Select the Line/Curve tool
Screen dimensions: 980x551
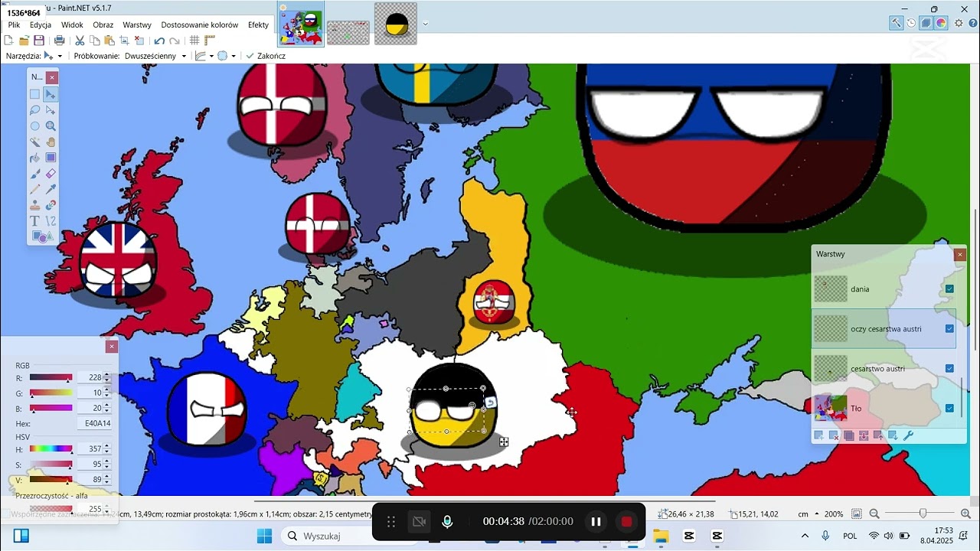coord(51,221)
